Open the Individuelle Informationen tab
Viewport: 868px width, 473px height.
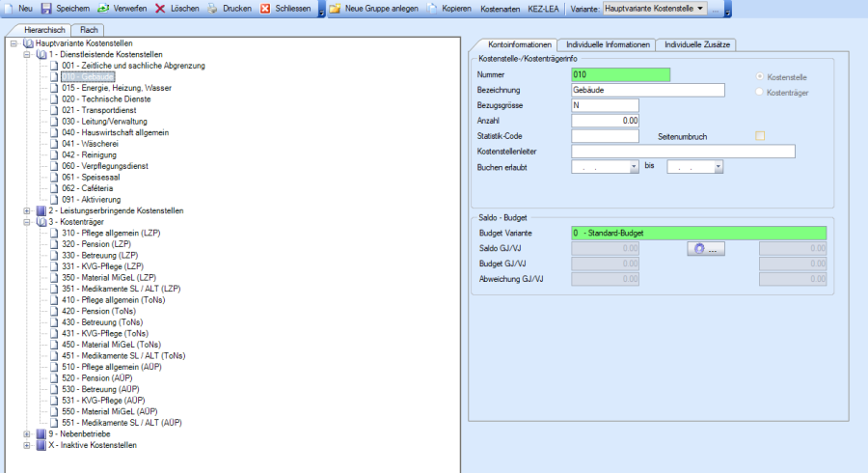[x=608, y=44]
